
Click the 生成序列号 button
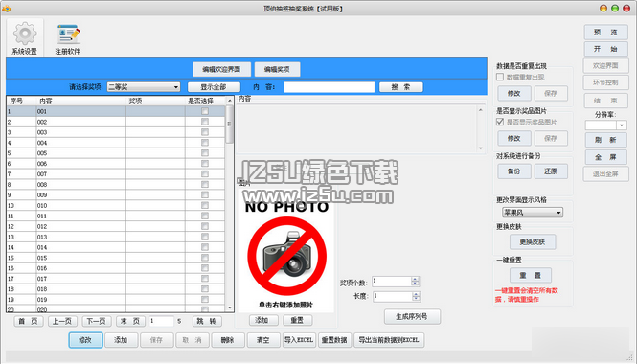click(x=412, y=316)
